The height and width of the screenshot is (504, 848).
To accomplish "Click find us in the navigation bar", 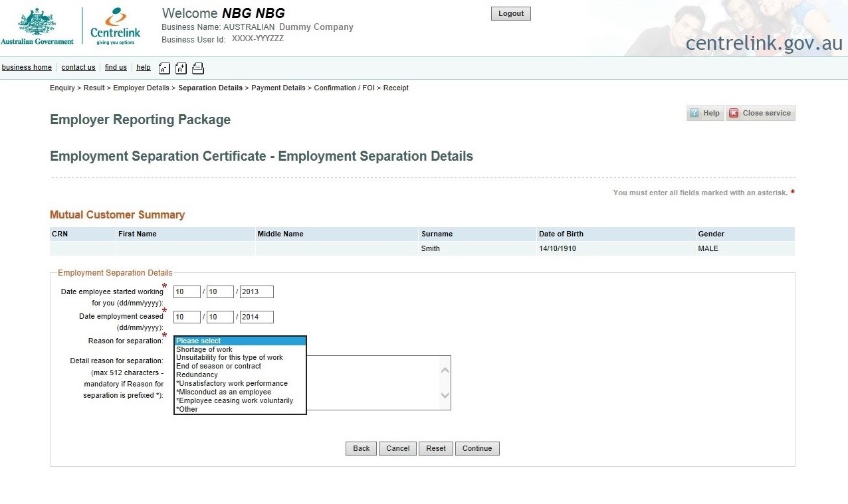I will (x=116, y=67).
